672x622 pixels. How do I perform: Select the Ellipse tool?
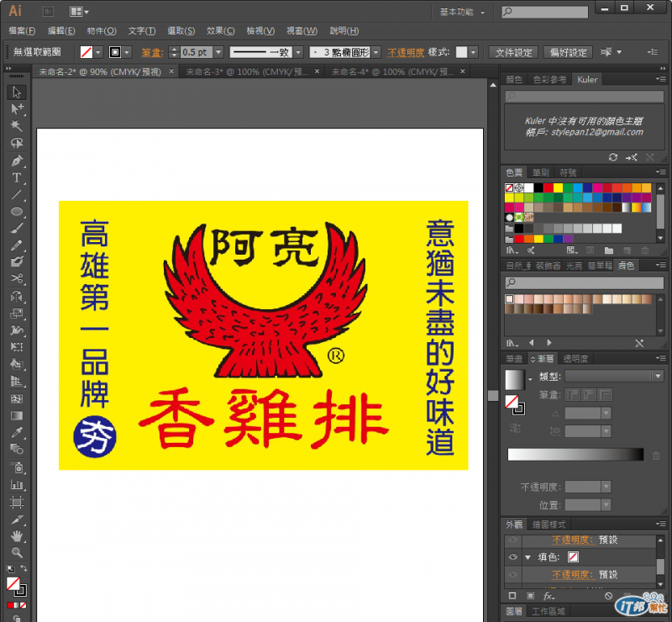(x=16, y=212)
